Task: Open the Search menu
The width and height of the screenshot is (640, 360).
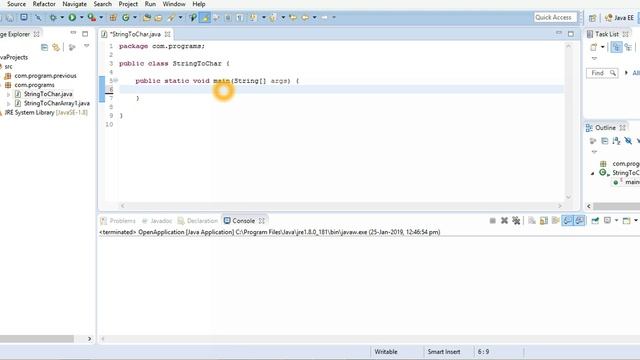Action: pos(102,4)
